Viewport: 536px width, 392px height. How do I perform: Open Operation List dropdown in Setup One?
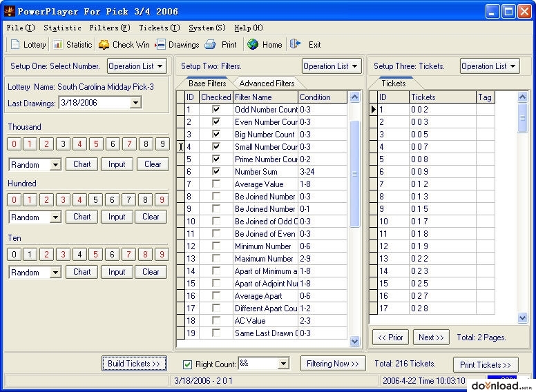(137, 66)
